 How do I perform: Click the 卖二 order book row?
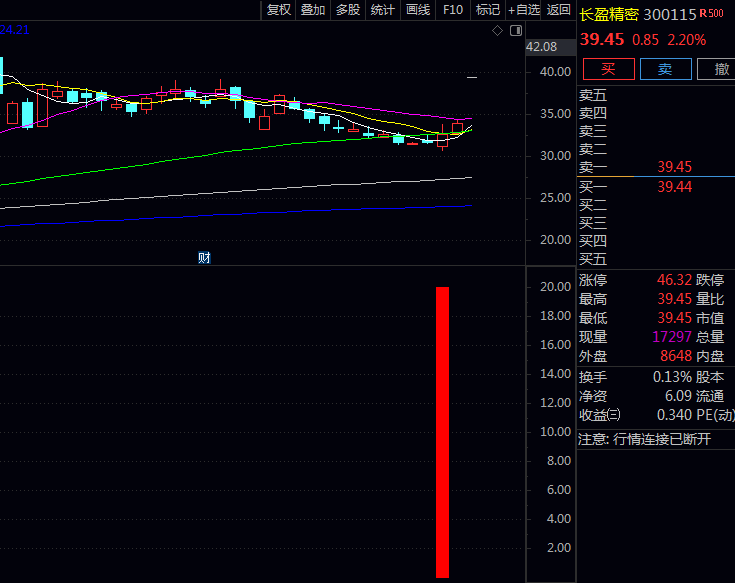click(656, 149)
